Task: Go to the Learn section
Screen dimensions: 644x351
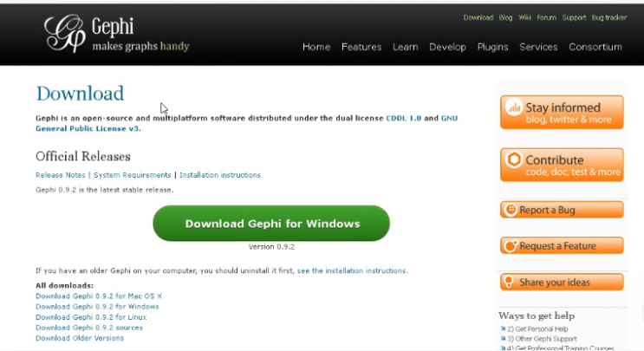Action: 406,47
